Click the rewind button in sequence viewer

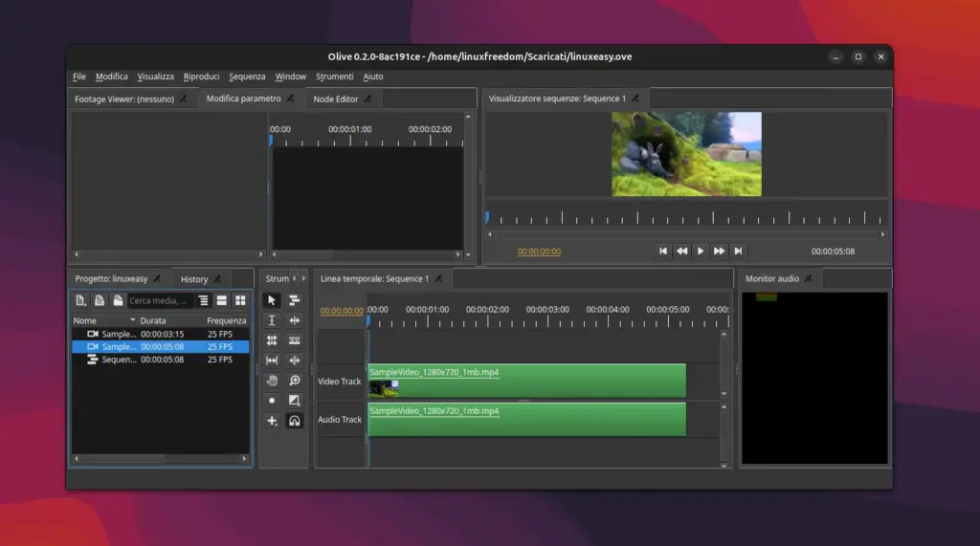tap(681, 251)
